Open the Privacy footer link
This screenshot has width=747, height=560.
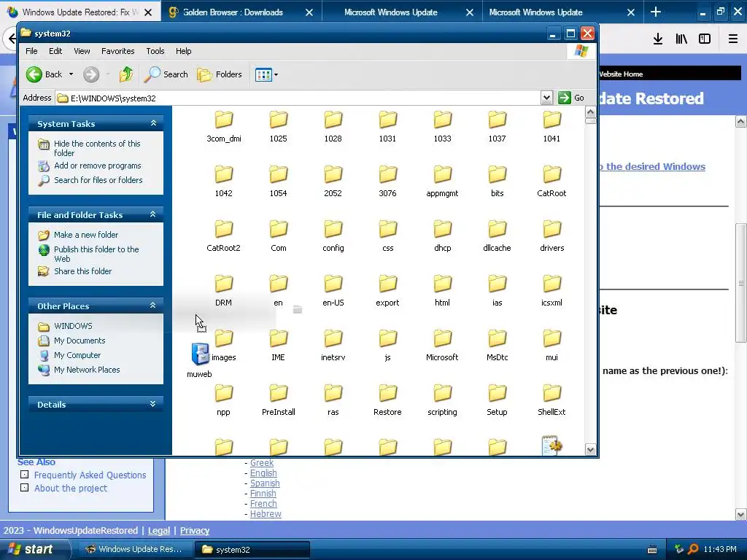[x=194, y=531]
